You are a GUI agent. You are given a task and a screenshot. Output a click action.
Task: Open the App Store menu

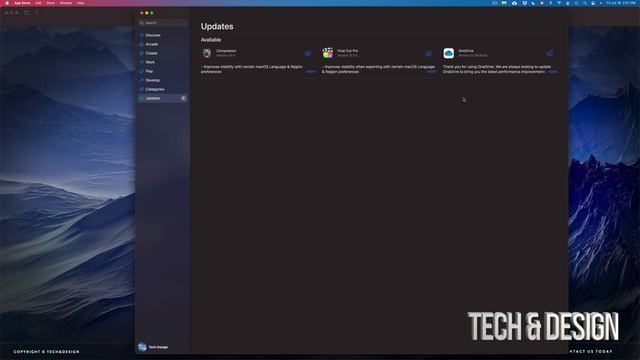22,3
